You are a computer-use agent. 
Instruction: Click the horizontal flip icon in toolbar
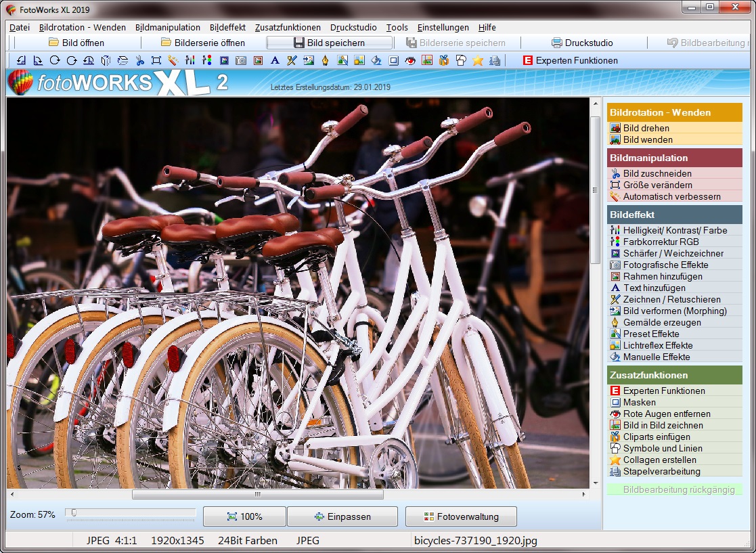[106, 60]
